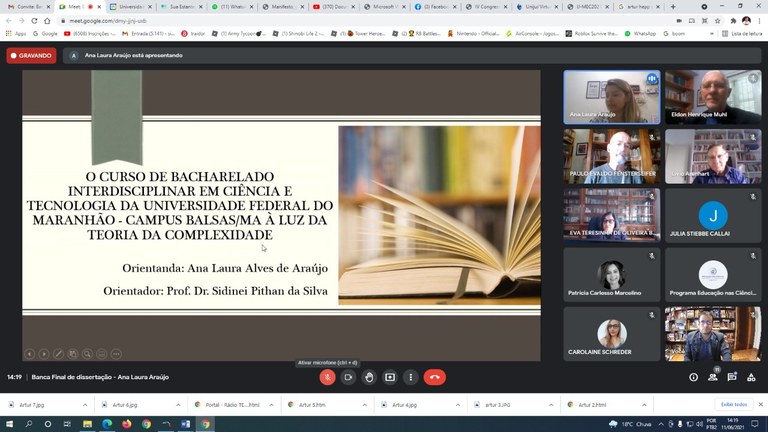Select Ana Laura Araújo's video tile

click(610, 97)
